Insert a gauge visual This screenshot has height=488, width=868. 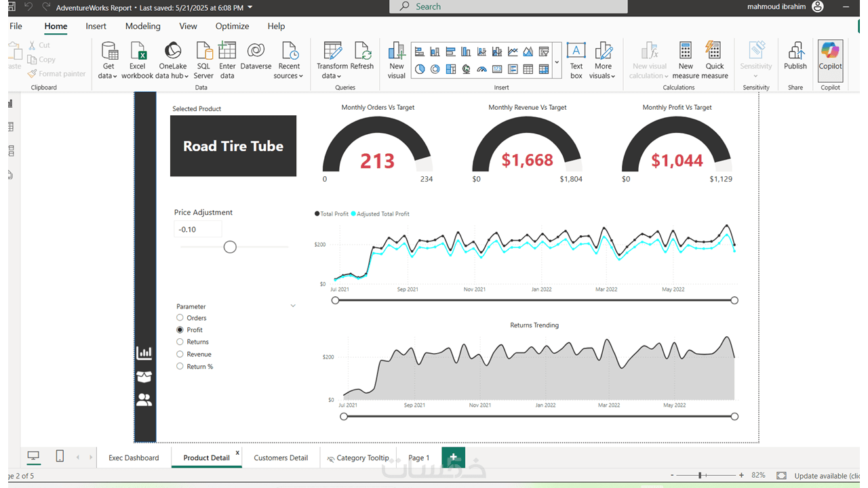[481, 69]
